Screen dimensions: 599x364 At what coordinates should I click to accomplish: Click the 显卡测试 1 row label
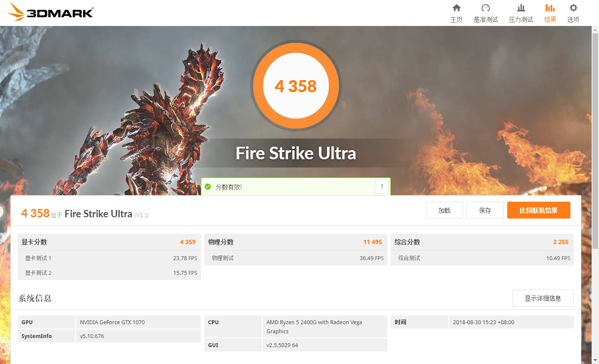click(x=38, y=258)
